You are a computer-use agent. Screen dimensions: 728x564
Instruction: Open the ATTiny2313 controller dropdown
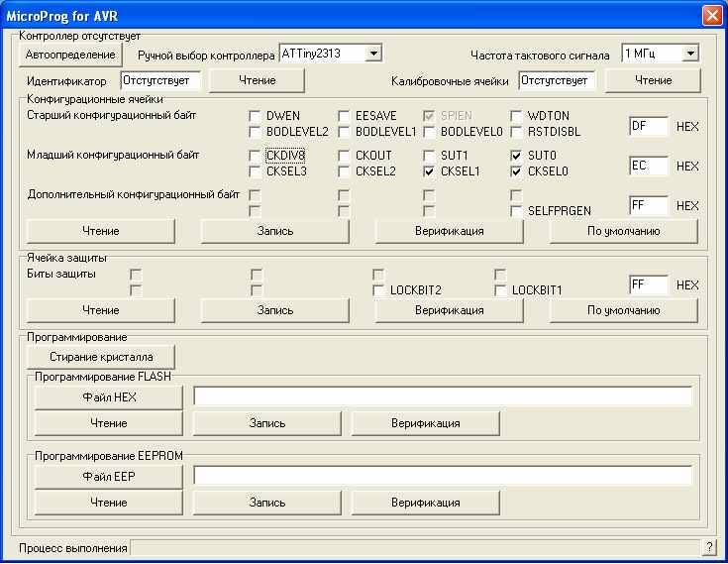373,54
